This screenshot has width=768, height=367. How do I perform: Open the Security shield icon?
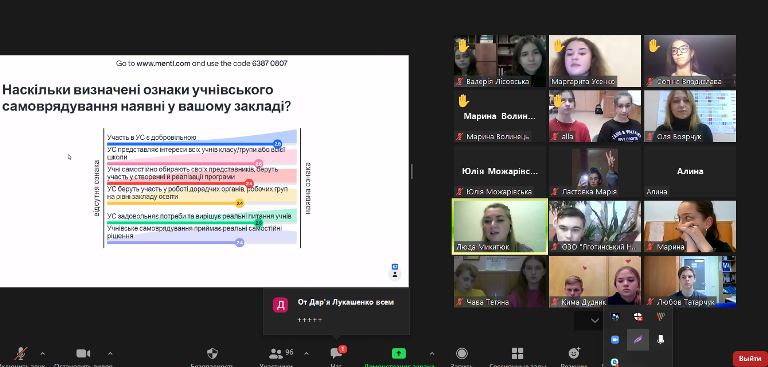[212, 353]
